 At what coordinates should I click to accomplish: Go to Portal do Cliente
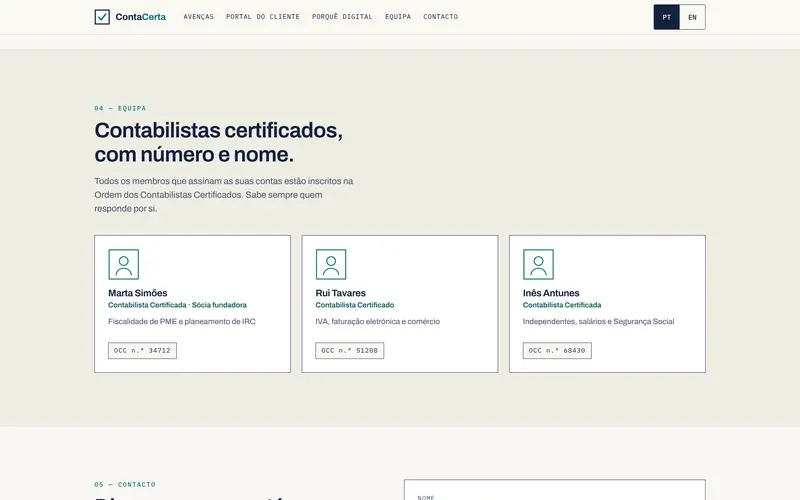tap(263, 17)
